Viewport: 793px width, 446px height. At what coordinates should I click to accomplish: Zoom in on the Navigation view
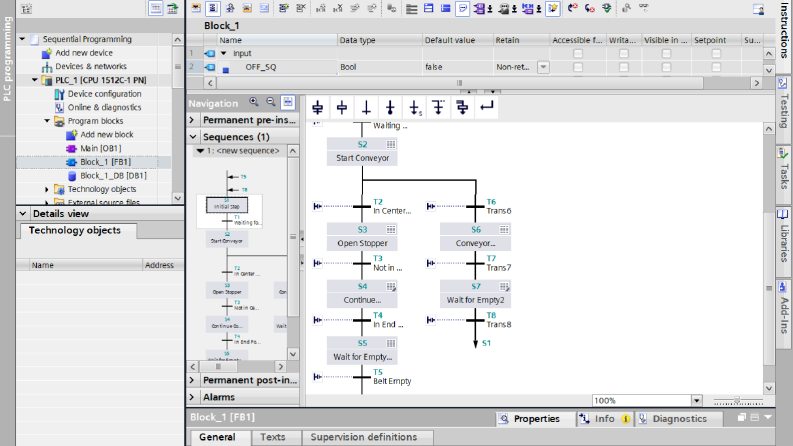(254, 102)
